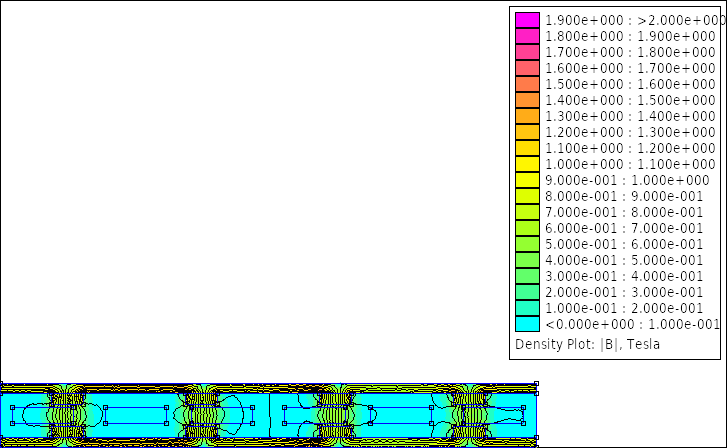Click the '<0.000e+000 : 1.000e-001' range text
This screenshot has height=448, width=727.
tap(632, 324)
